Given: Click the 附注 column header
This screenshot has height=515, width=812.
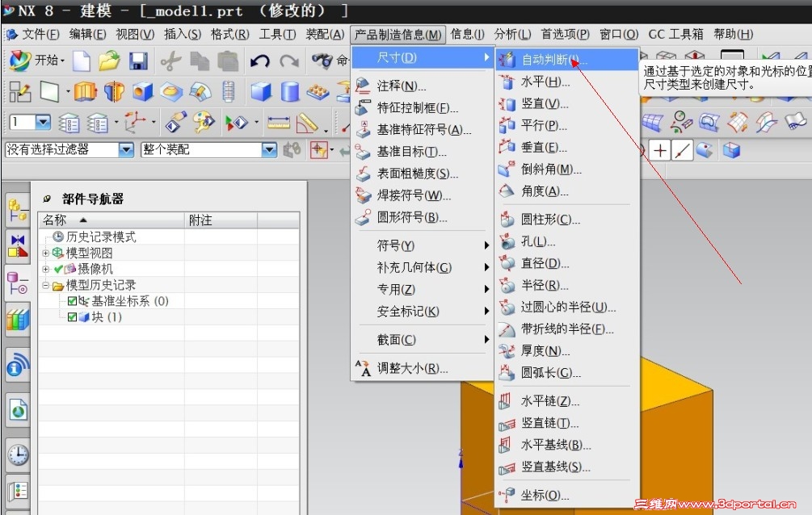Looking at the screenshot, I should 221,220.
